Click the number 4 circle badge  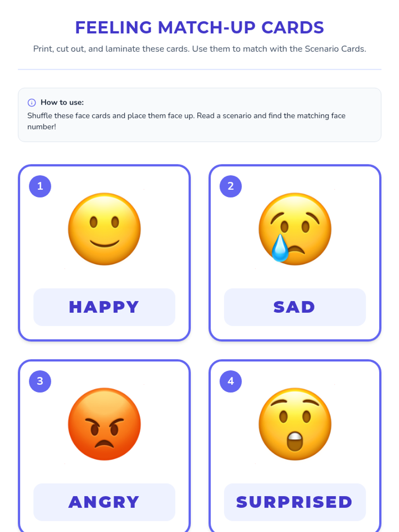(x=230, y=381)
